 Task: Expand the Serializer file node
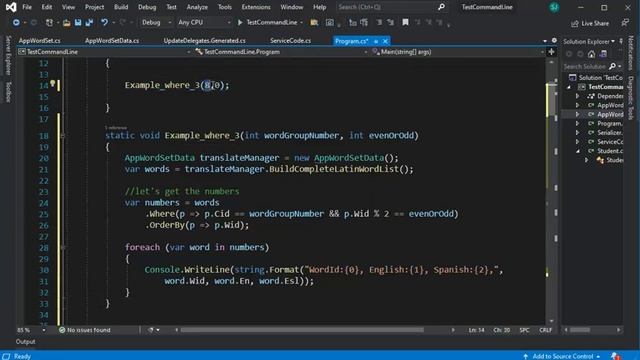578,133
